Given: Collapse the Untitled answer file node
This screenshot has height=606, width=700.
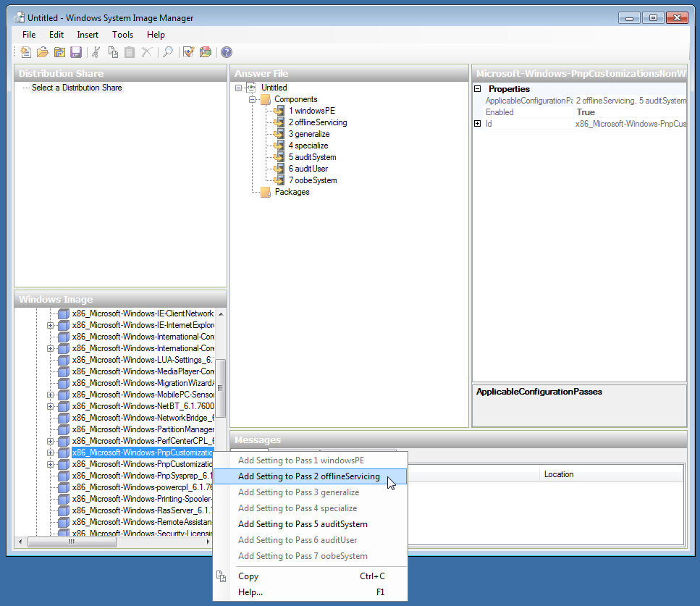Looking at the screenshot, I should click(238, 88).
